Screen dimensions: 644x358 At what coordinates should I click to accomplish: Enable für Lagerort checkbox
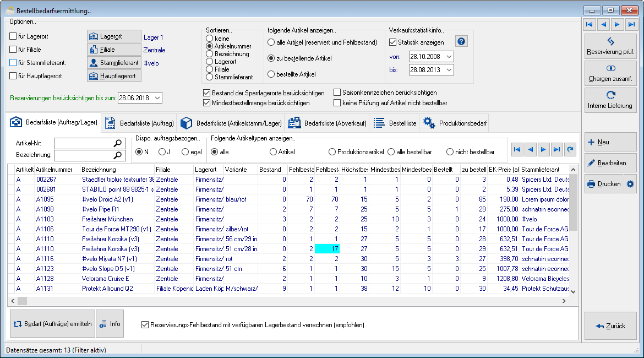pos(13,36)
